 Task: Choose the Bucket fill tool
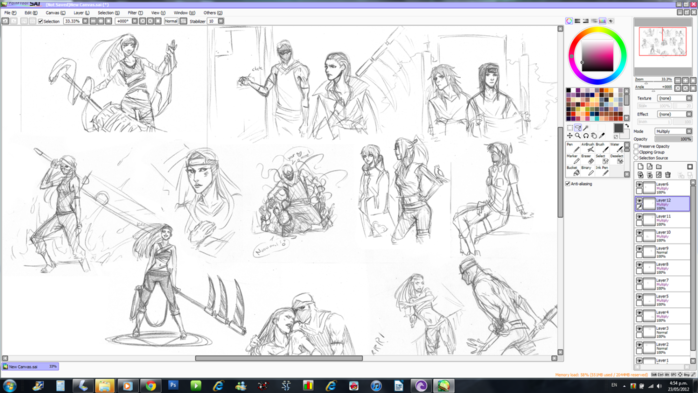point(573,170)
